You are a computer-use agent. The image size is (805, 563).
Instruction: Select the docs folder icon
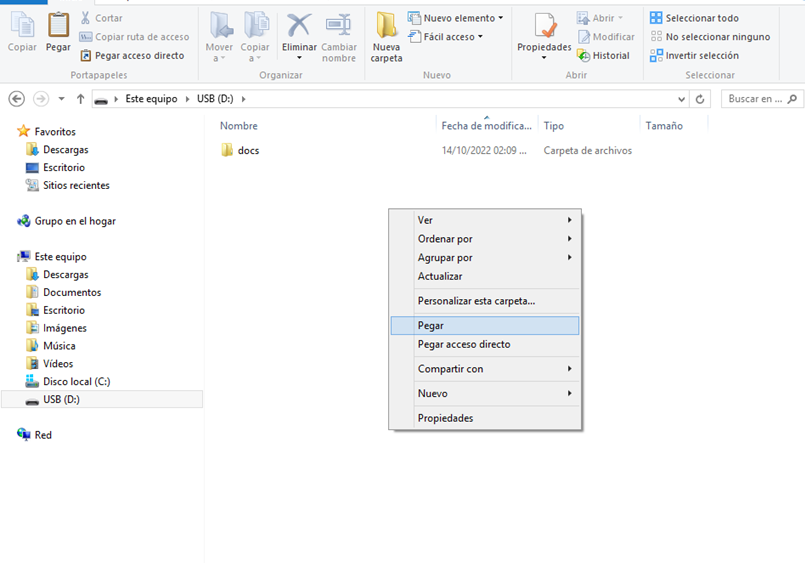227,150
